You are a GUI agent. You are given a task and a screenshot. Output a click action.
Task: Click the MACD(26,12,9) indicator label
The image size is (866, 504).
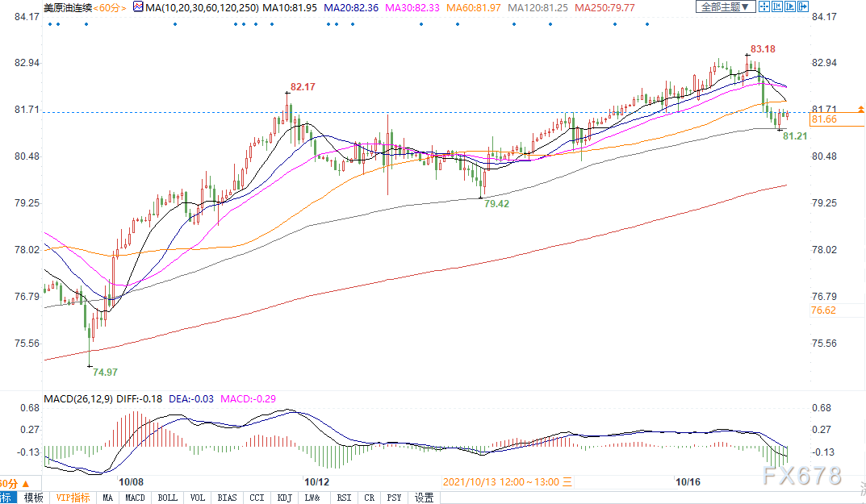tap(79, 398)
